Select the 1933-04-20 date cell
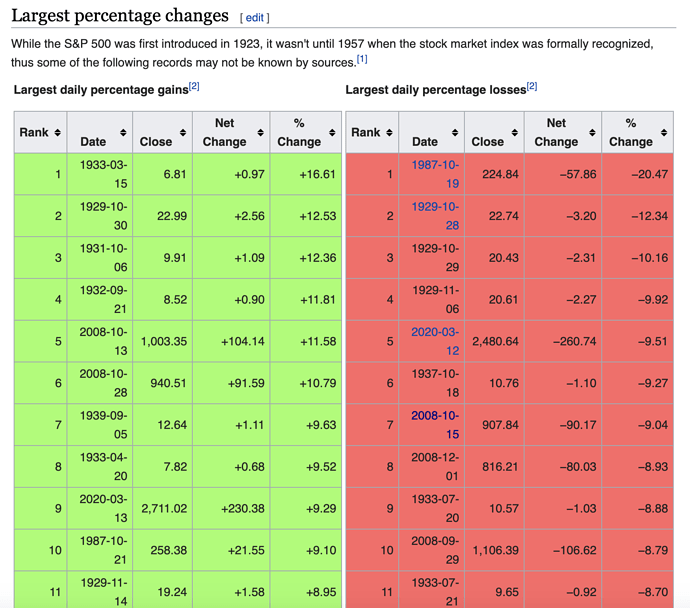Image resolution: width=690 pixels, height=608 pixels. [x=100, y=467]
